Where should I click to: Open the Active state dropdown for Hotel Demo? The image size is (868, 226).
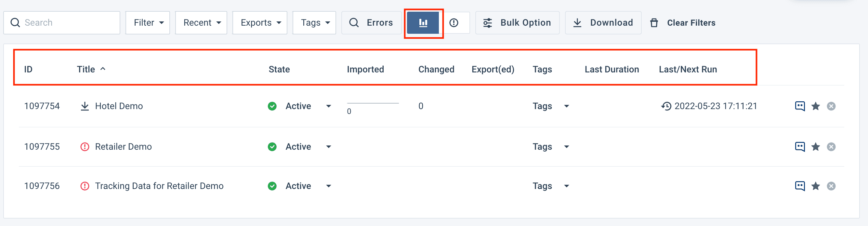click(x=329, y=107)
